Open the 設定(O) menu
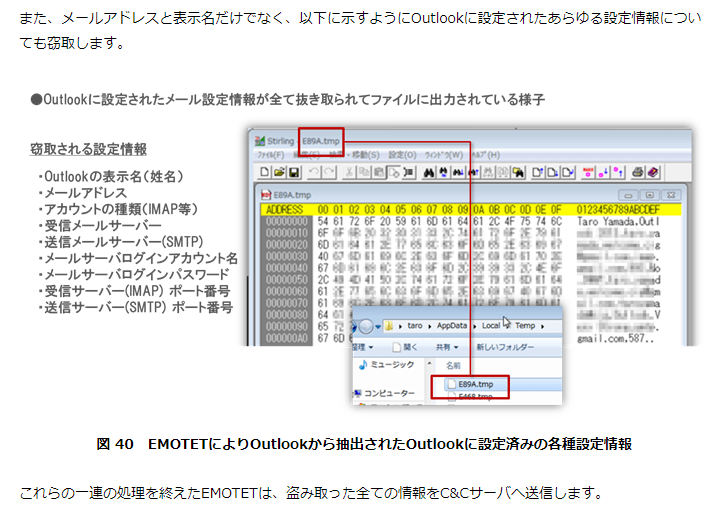The height and width of the screenshot is (511, 728). pyautogui.click(x=402, y=155)
